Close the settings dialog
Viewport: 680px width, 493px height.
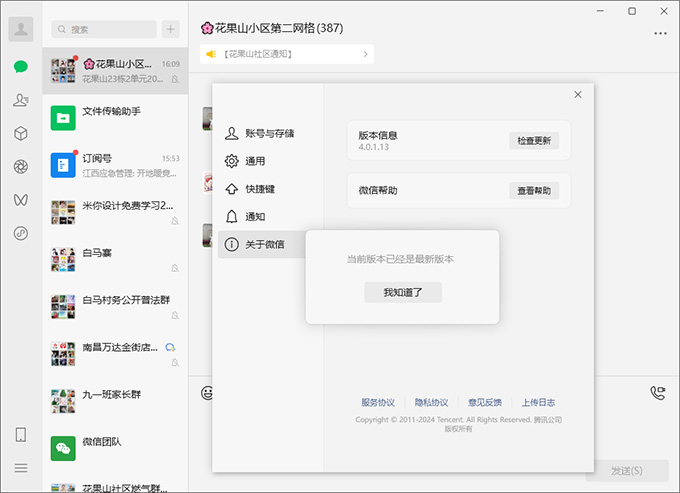pyautogui.click(x=578, y=95)
